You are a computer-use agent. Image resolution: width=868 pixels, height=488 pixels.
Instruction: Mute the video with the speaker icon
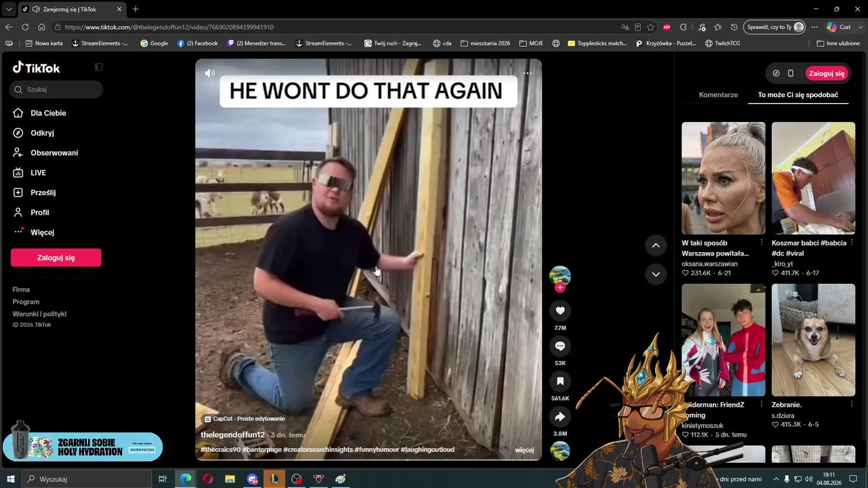[210, 73]
